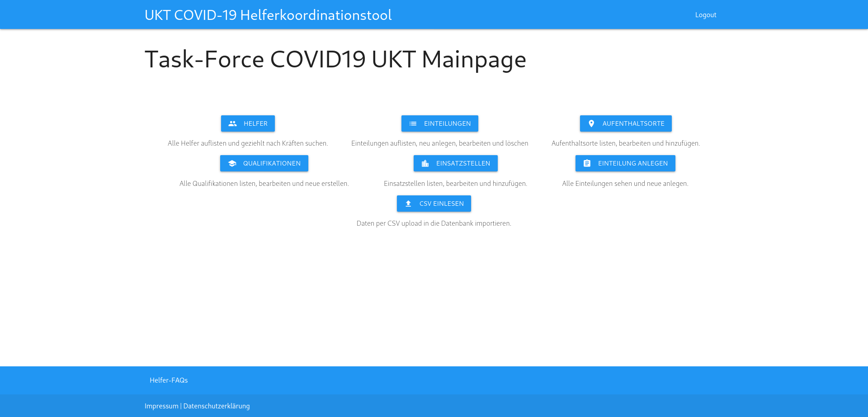The image size is (868, 417).
Task: Click text 'Alle Einteilungen sehen und neue anlegen.'
Action: [x=625, y=184]
